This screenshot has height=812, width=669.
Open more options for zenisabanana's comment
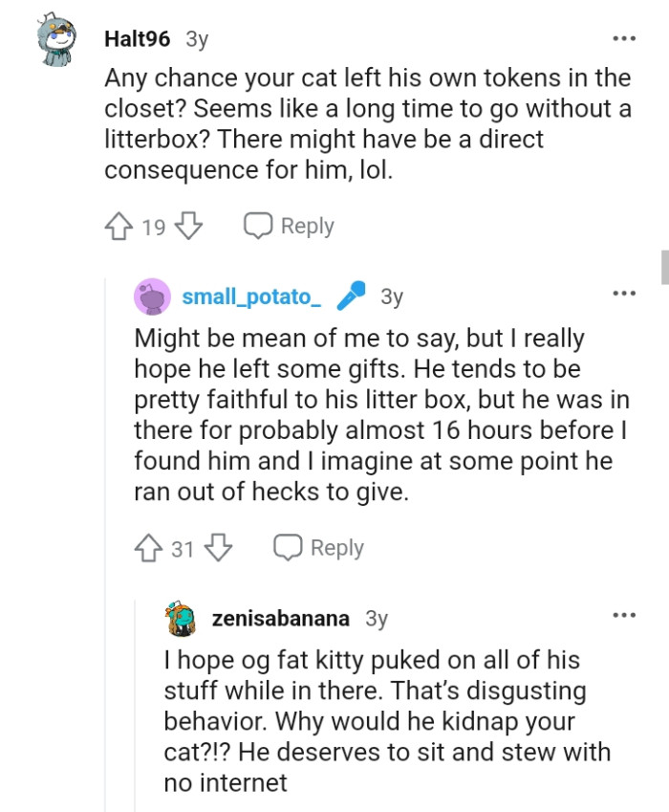(x=623, y=615)
